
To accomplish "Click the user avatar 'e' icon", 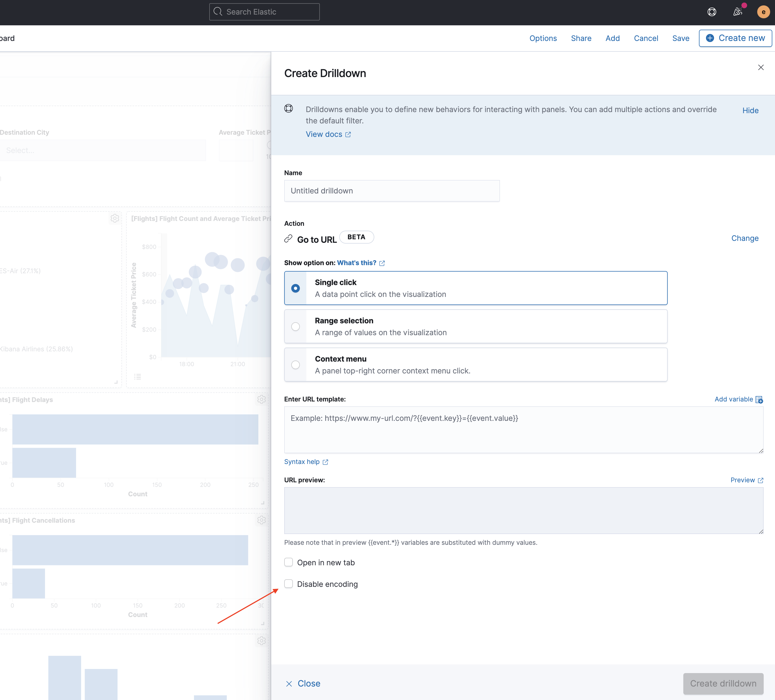I will coord(763,12).
